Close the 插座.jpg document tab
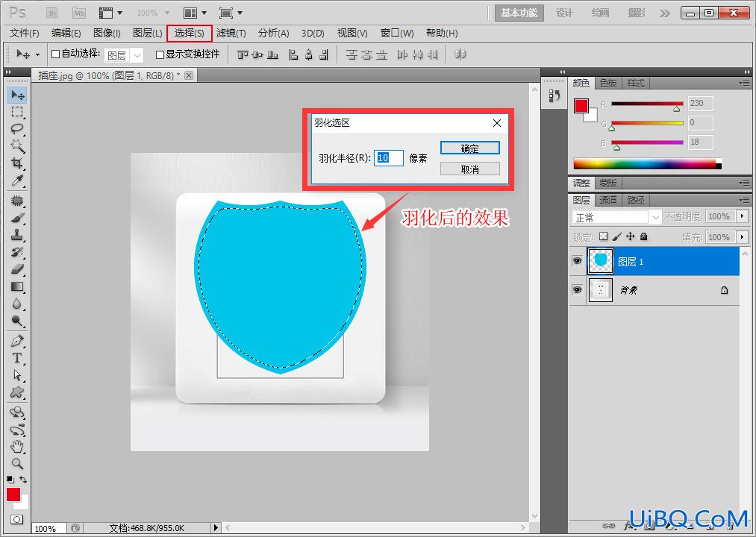The image size is (756, 537). pyautogui.click(x=189, y=75)
